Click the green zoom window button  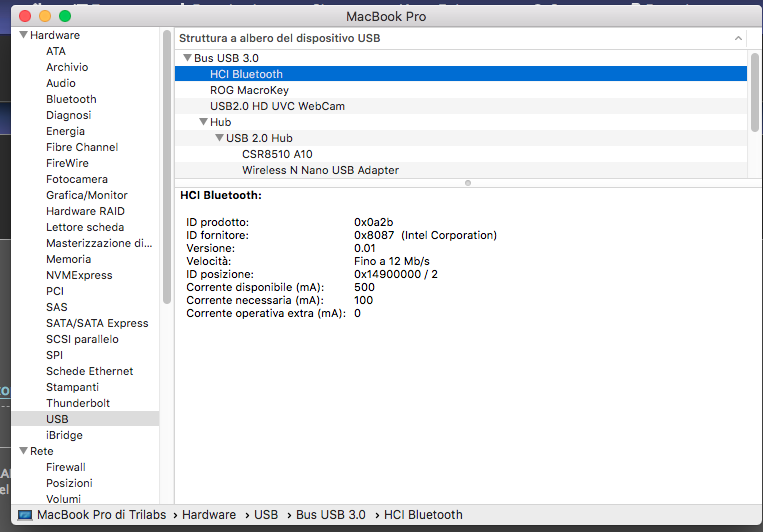(65, 16)
